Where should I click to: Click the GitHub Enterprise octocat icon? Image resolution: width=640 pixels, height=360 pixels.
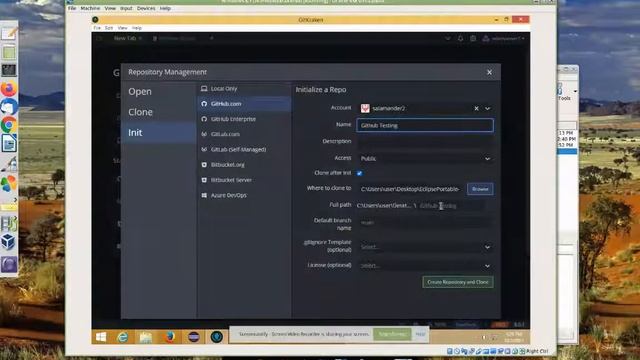(x=204, y=119)
